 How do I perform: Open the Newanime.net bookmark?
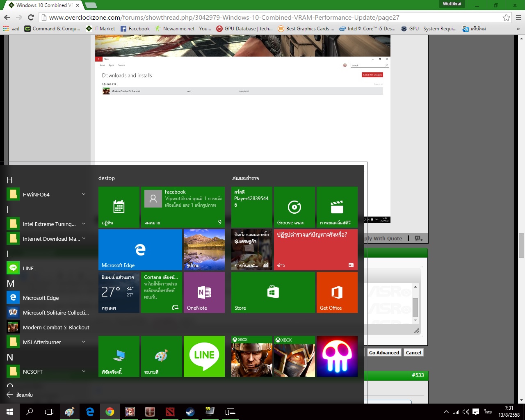point(183,29)
